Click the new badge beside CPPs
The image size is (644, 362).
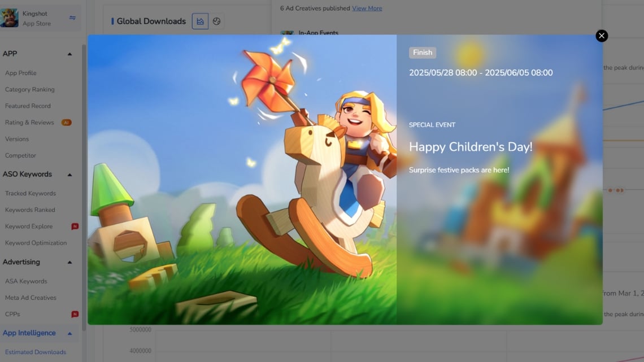(75, 314)
